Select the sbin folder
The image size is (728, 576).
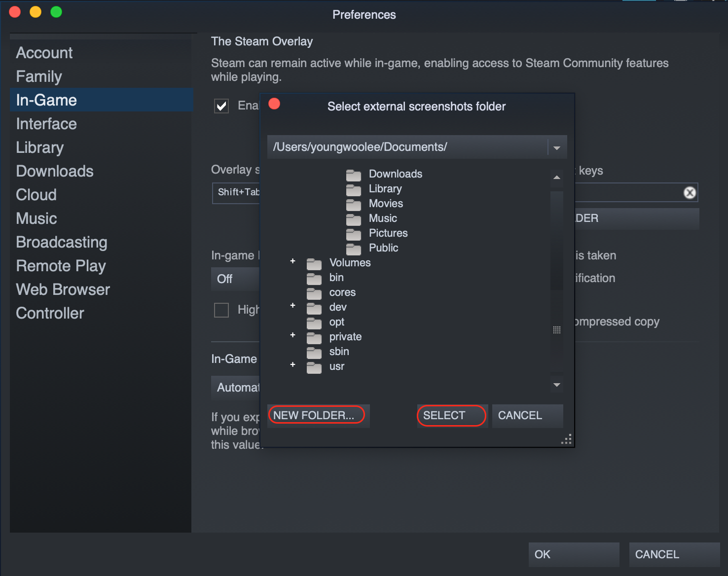tap(339, 352)
